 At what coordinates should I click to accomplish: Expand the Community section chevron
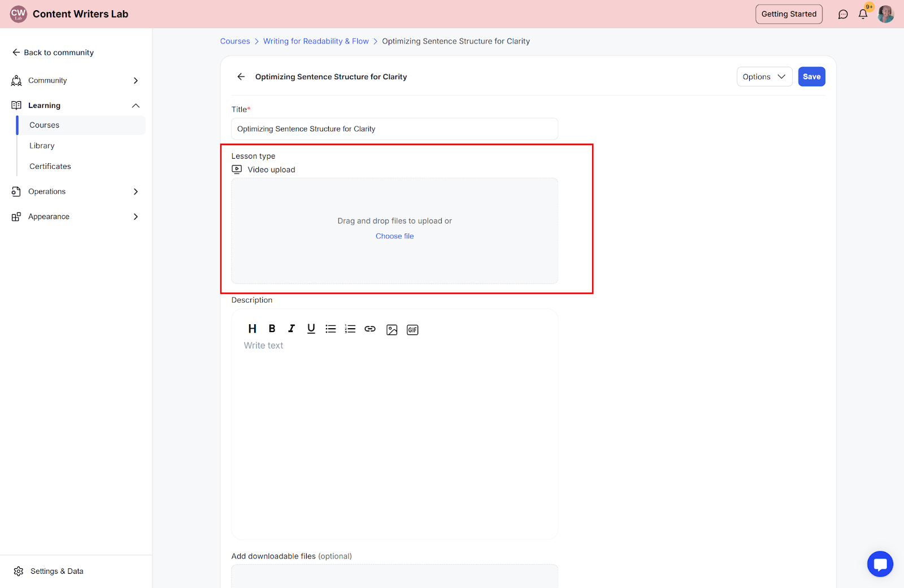point(136,81)
